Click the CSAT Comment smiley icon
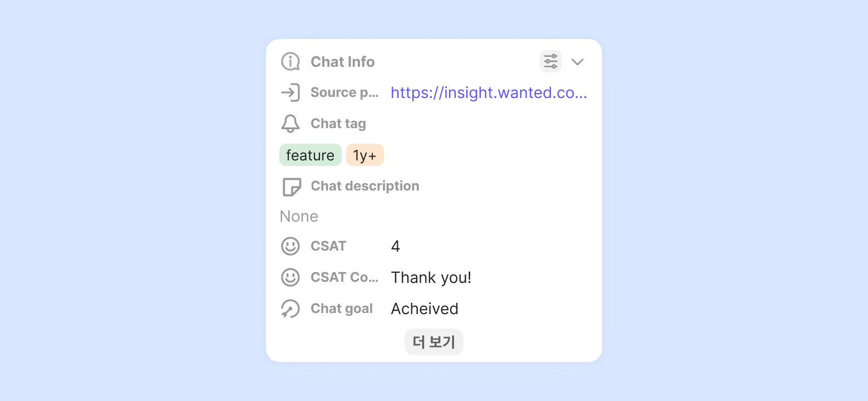 (290, 277)
